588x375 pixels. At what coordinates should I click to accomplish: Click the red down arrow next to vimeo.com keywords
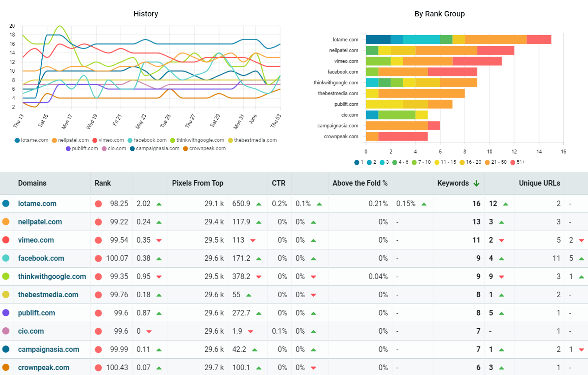(501, 240)
